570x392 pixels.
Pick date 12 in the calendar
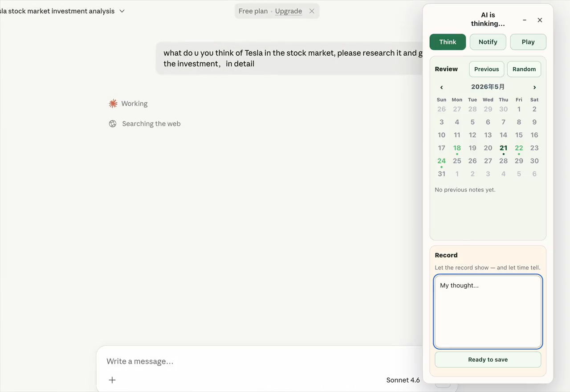[472, 135]
